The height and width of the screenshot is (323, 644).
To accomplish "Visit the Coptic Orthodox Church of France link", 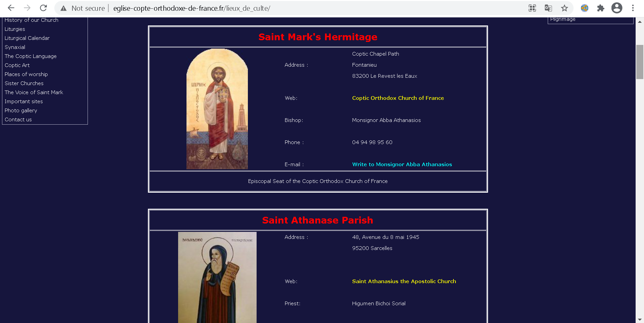I will tap(398, 98).
